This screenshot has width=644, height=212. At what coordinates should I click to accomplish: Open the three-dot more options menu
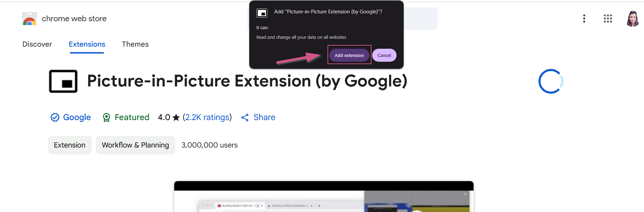(x=584, y=19)
